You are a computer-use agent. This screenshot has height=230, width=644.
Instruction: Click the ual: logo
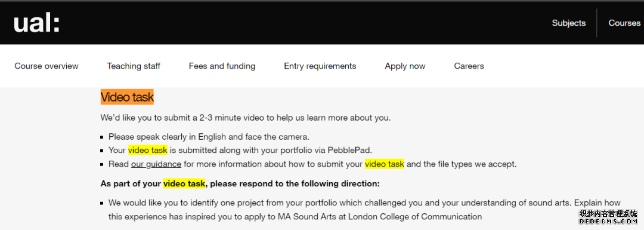[x=36, y=24]
